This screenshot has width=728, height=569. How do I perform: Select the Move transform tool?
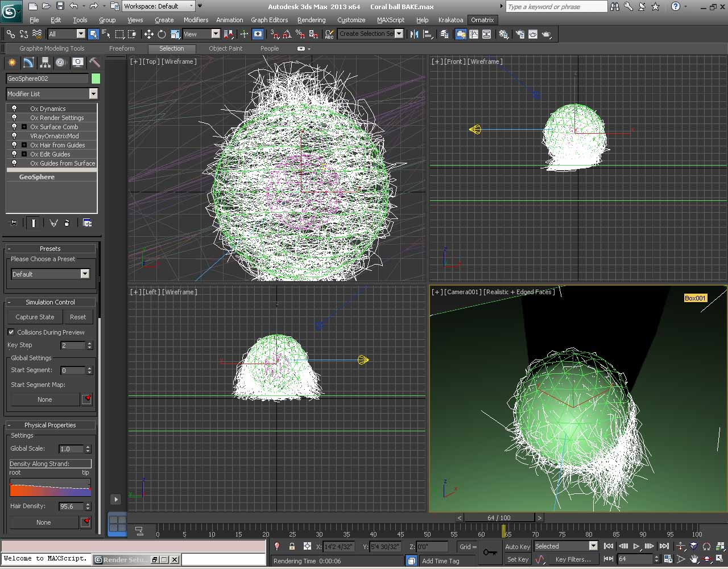148,34
